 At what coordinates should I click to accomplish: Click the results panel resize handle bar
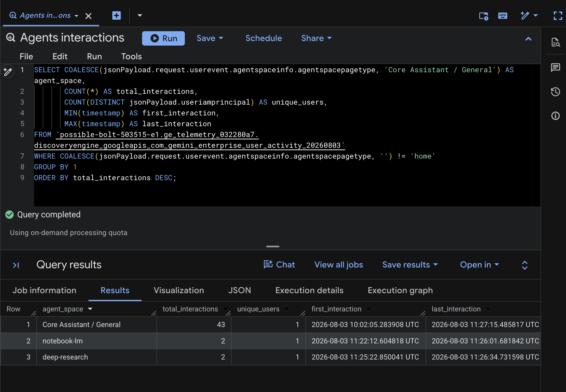(272, 246)
